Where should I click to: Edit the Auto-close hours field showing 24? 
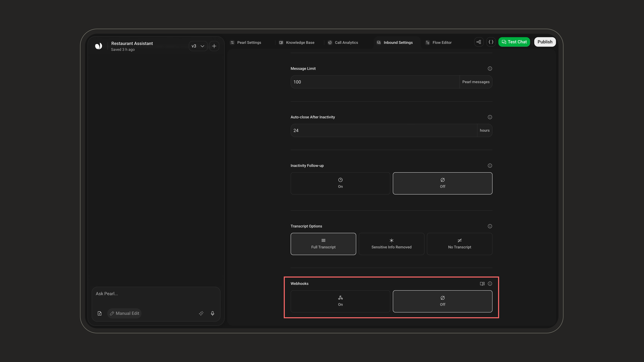[384, 130]
